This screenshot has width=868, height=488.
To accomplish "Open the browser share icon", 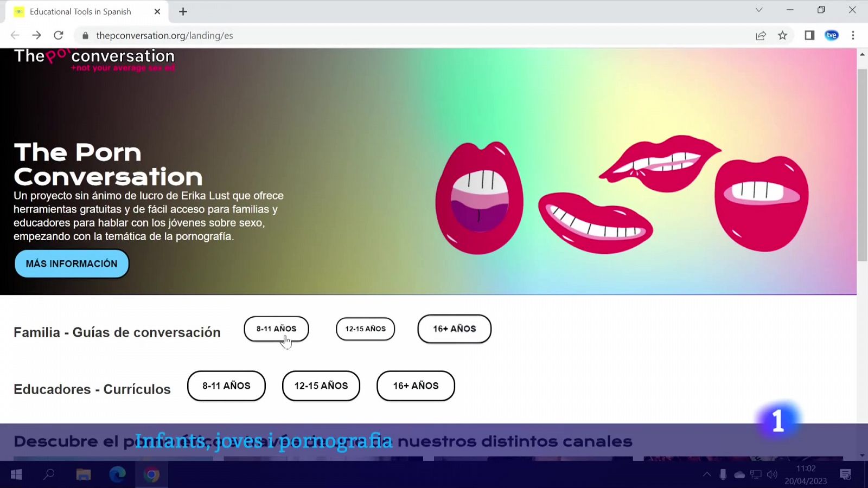I will point(761,35).
